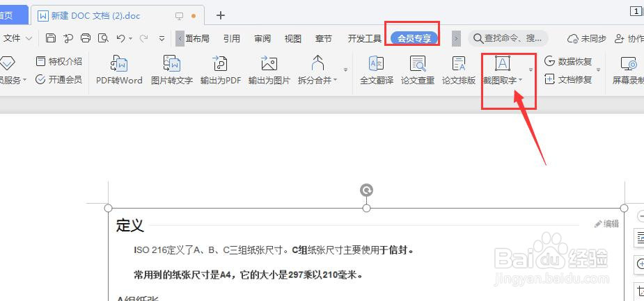The image size is (644, 301).
Task: Click the Print icon in quick toolbar
Action: pyautogui.click(x=86, y=38)
